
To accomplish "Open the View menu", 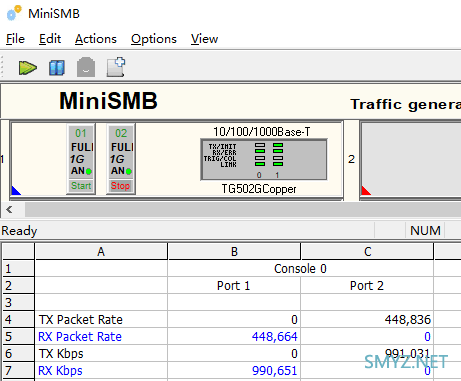I will tap(204, 39).
